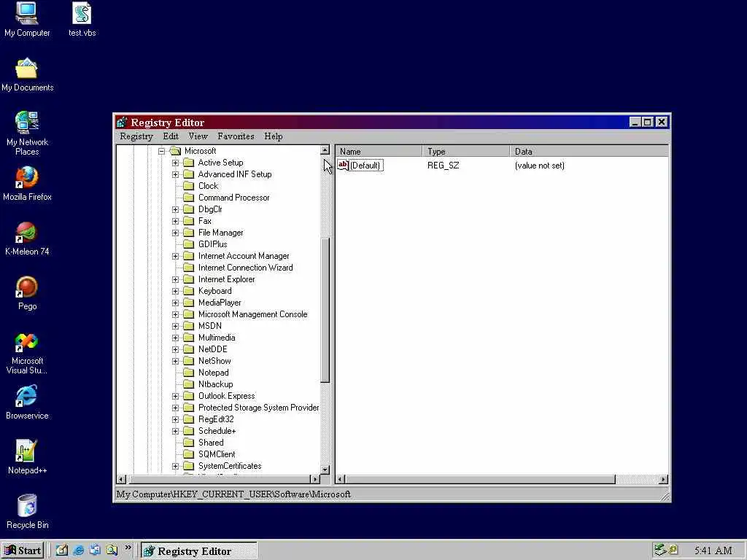Launch Internet Explorer from quick launch

tap(79, 551)
